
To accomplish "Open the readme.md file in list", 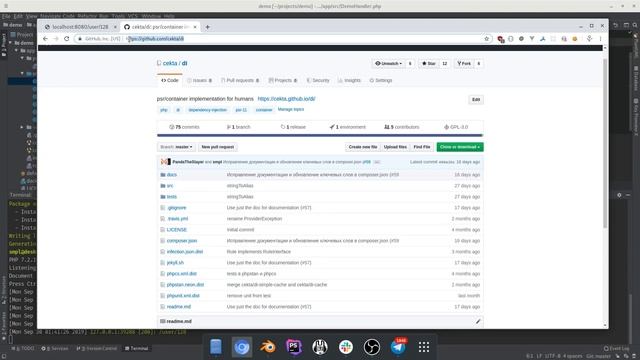I will tap(179, 307).
